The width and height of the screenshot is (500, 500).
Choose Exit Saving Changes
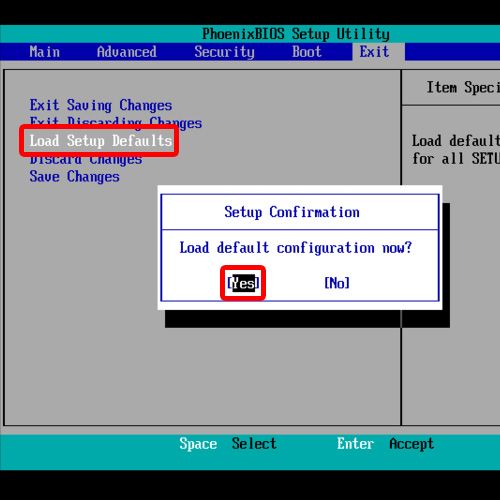pos(101,105)
